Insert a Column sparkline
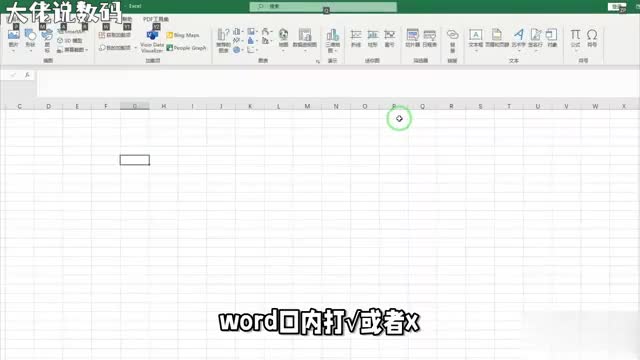Screen dimensions: 640x360 (373, 39)
